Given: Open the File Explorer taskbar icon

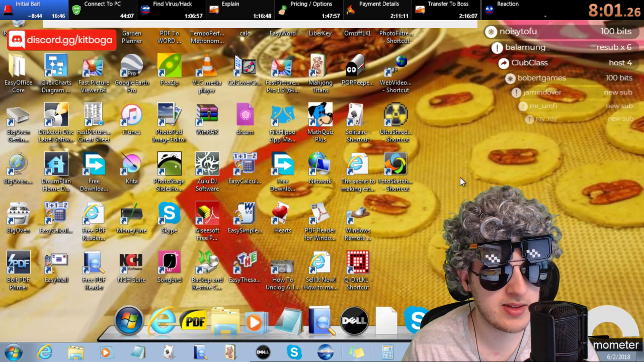Looking at the screenshot, I should pyautogui.click(x=76, y=352).
